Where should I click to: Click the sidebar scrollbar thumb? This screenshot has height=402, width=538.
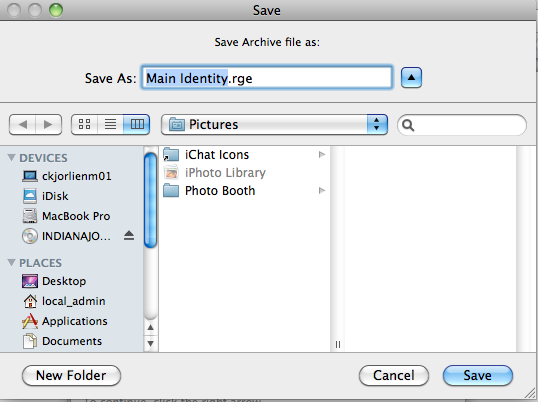[150, 200]
